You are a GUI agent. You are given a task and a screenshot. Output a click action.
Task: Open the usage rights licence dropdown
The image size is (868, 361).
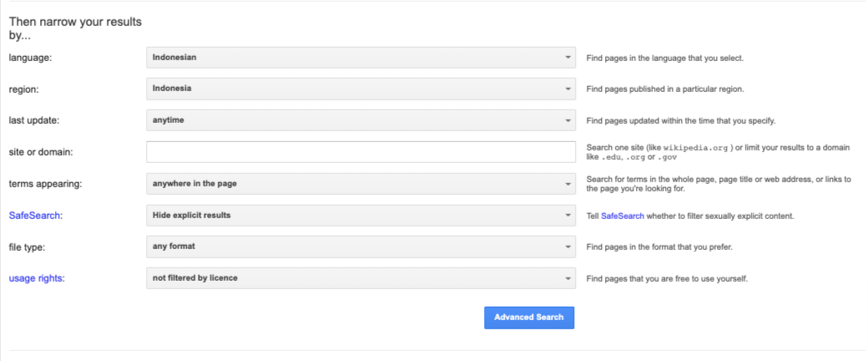click(x=361, y=277)
